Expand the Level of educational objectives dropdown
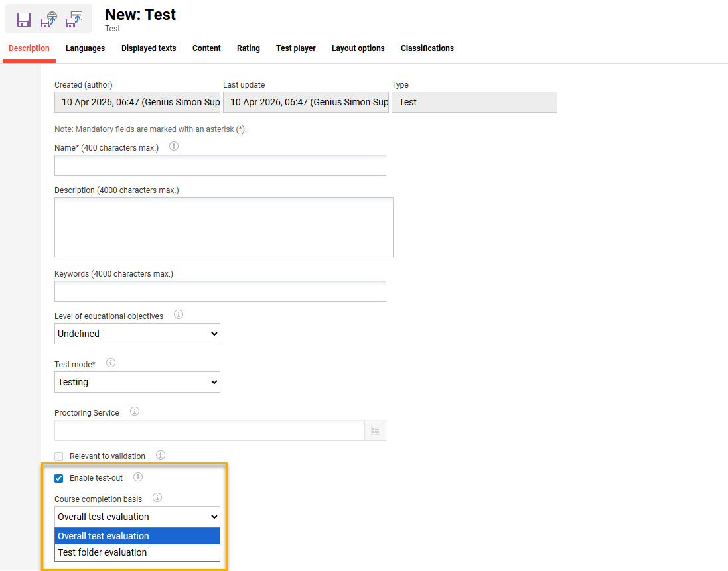Viewport: 728px width, 571px height. click(x=137, y=334)
